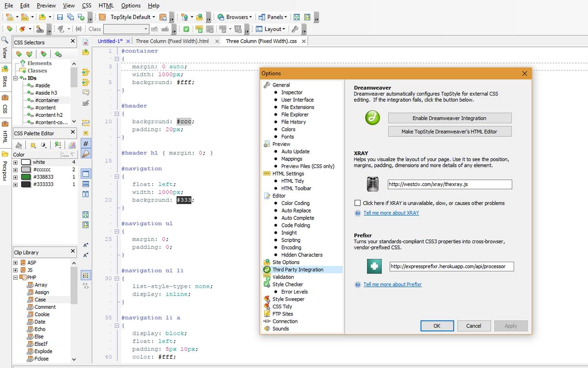Screen dimensions: 588x368
Task: Enable the XRAY unavailable checkbox
Action: tap(358, 203)
